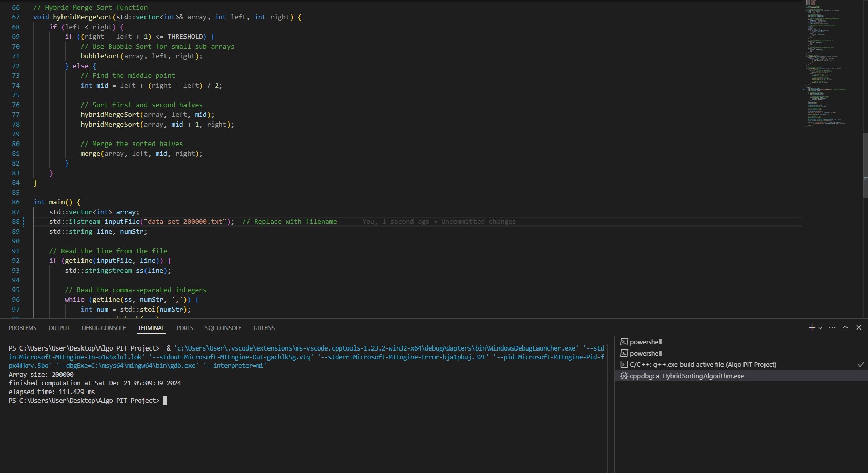The image size is (868, 473).
Task: Switch to the Problems tab
Action: [x=23, y=328]
